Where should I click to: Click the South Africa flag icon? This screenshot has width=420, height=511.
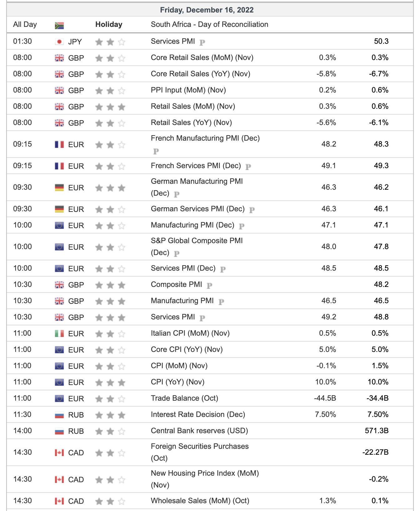pos(59,25)
